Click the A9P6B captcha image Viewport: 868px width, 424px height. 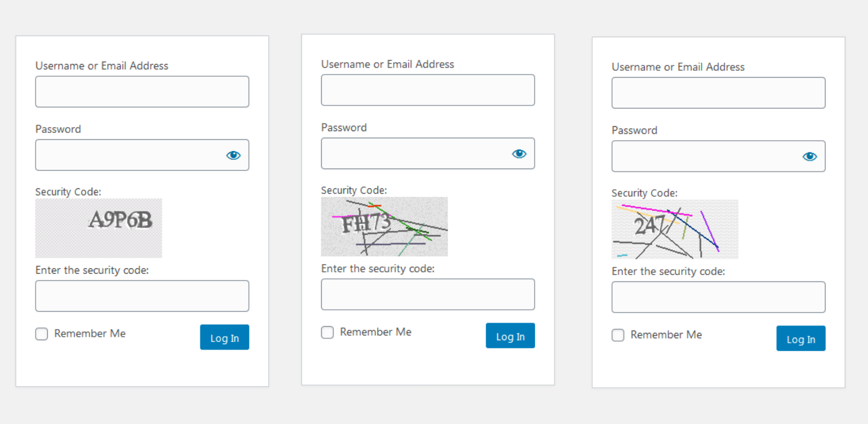click(98, 228)
